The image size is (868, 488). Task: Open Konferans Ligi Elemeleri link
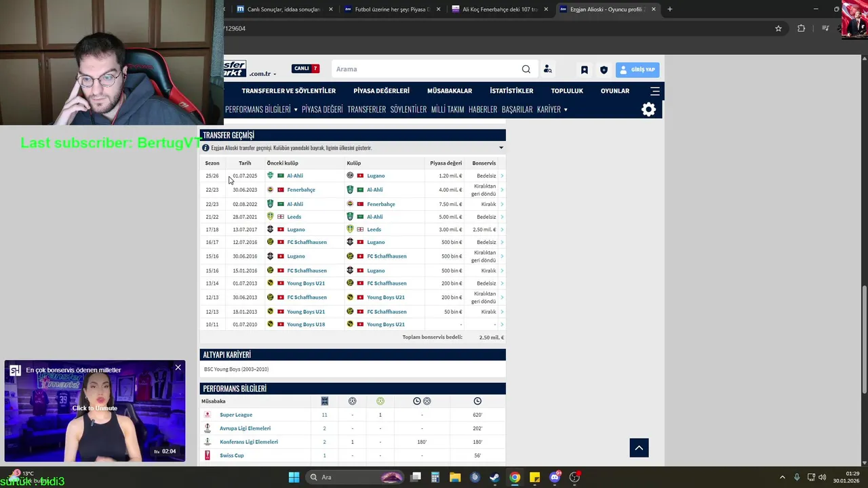tap(249, 442)
